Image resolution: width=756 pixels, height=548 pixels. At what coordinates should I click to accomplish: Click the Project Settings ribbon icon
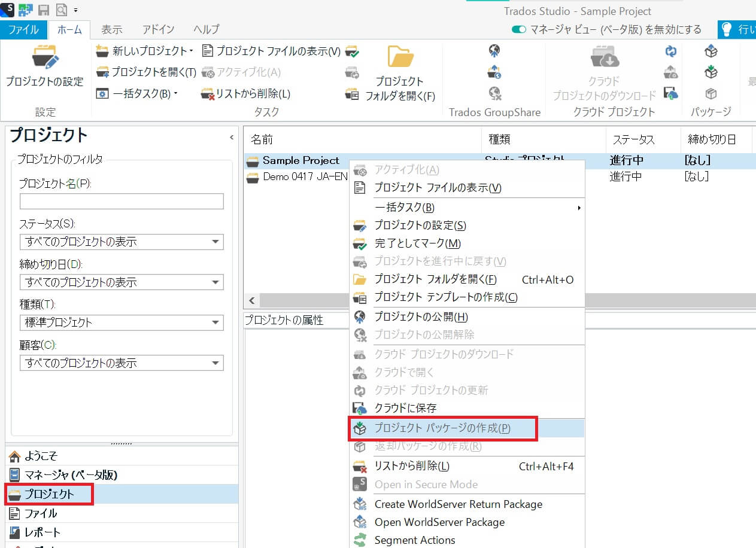click(x=44, y=59)
